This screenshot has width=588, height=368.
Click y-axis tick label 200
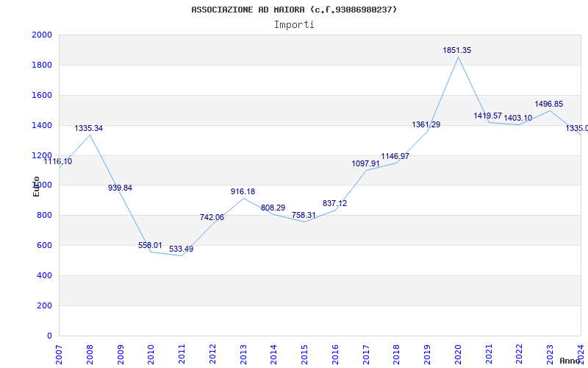[45, 305]
